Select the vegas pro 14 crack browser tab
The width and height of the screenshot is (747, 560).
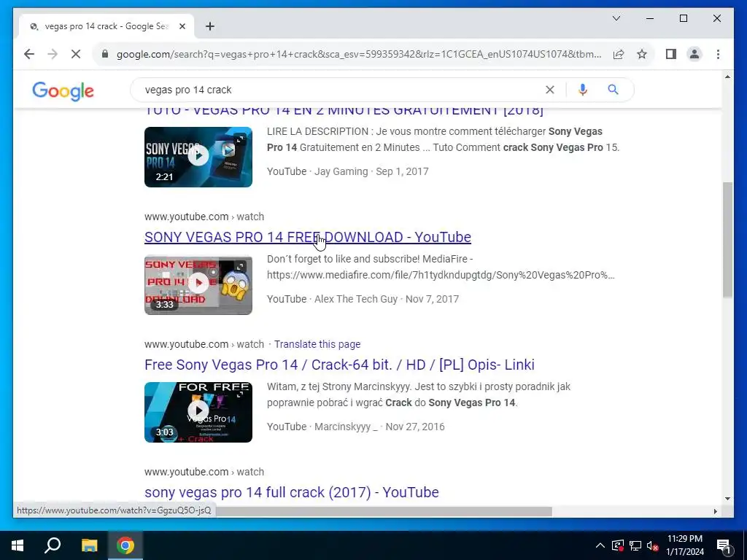point(106,26)
